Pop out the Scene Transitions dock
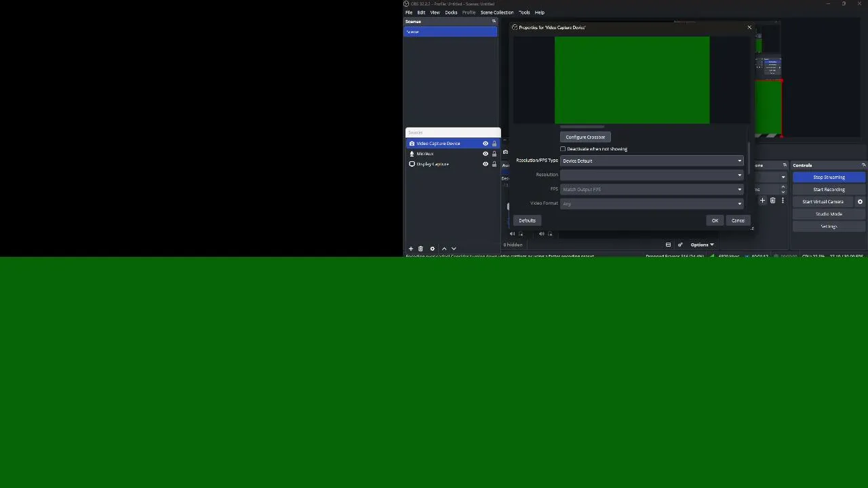Viewport: 868px width, 488px height. [785, 165]
